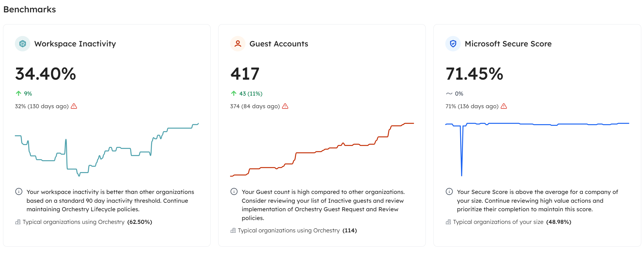The height and width of the screenshot is (253, 644).
Task: Click the red Guest Accounts trend chart
Action: pyautogui.click(x=322, y=150)
